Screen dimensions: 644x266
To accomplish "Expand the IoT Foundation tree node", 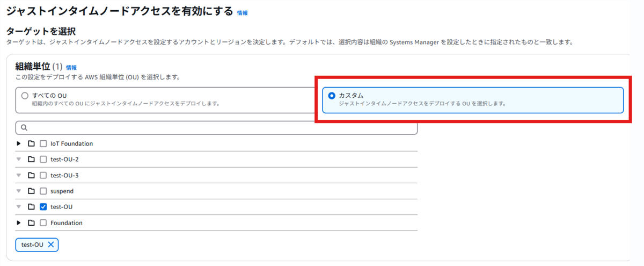I will [x=19, y=143].
